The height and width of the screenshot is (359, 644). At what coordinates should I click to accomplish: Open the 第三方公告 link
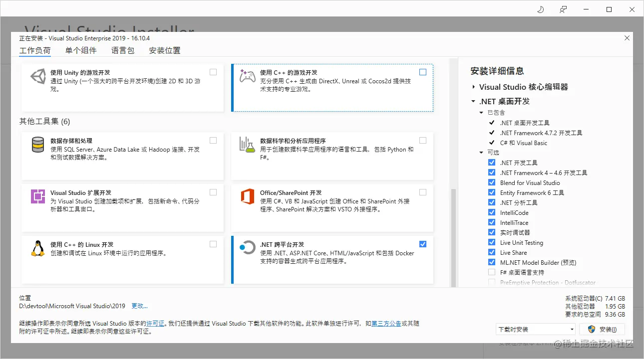coord(386,323)
